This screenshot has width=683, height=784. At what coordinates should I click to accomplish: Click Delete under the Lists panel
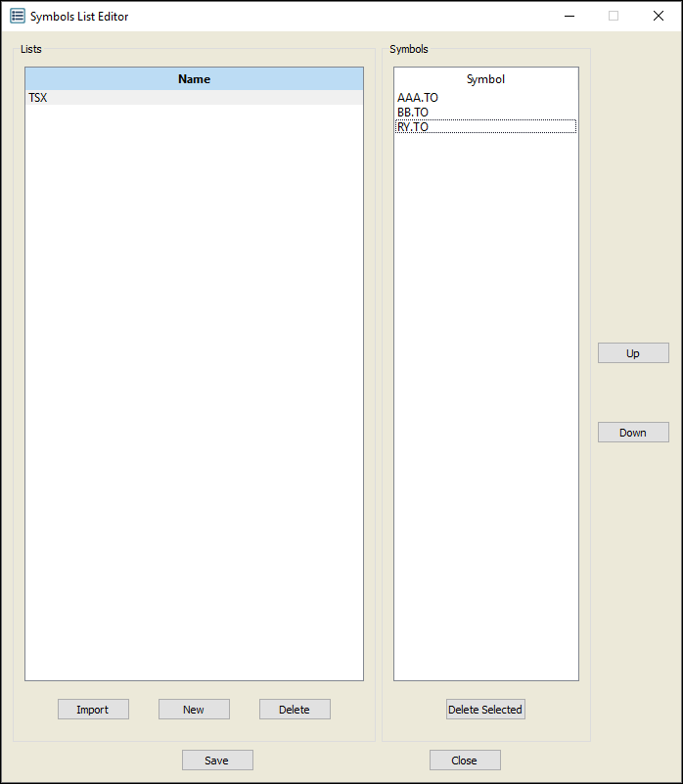click(295, 710)
